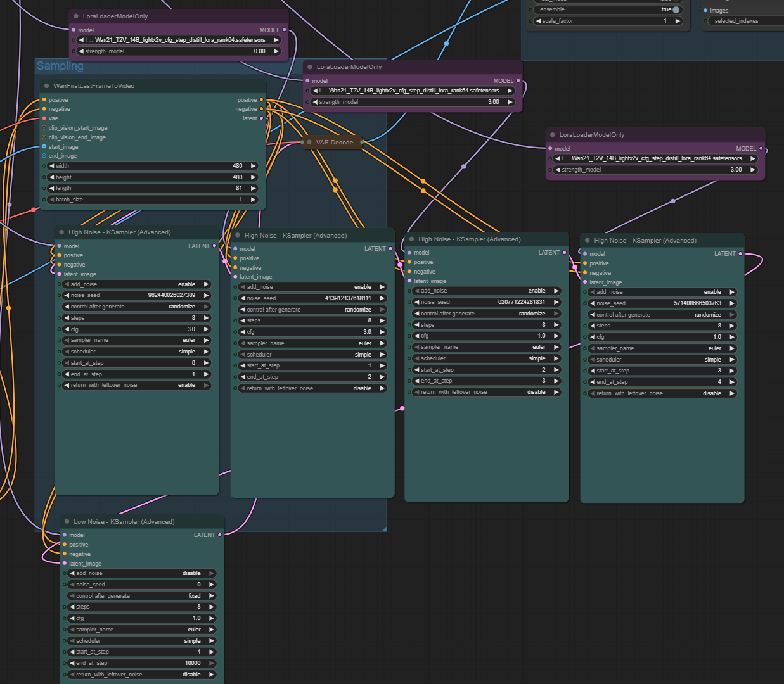
Task: Click the negative output port on WanFirstLastFrameToVideo
Action: (261, 109)
